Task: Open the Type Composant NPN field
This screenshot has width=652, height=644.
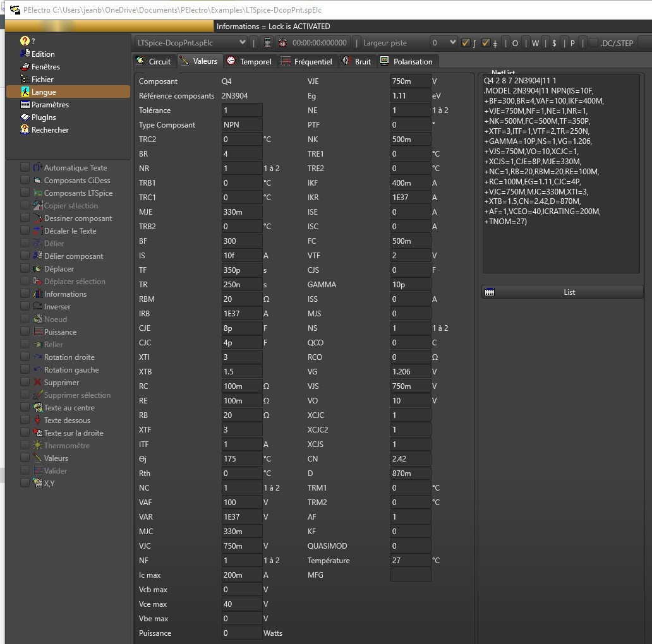Action: 241,125
